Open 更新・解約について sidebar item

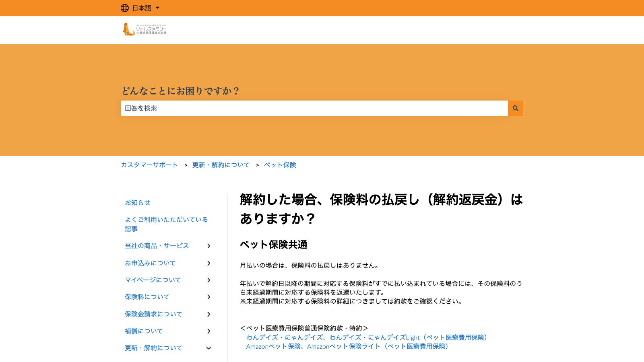153,348
